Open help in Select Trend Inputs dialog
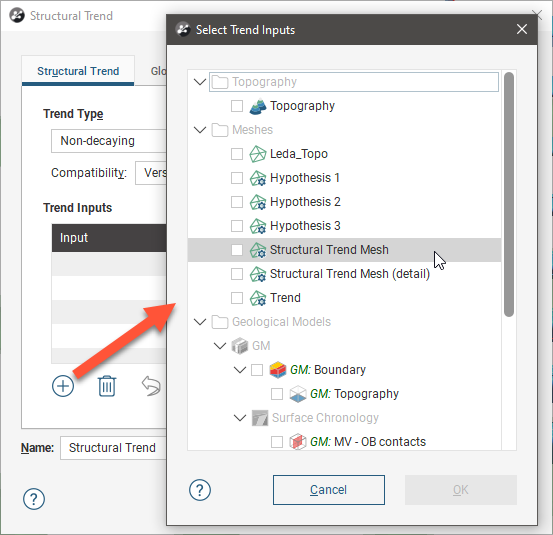This screenshot has height=535, width=553. [x=200, y=490]
